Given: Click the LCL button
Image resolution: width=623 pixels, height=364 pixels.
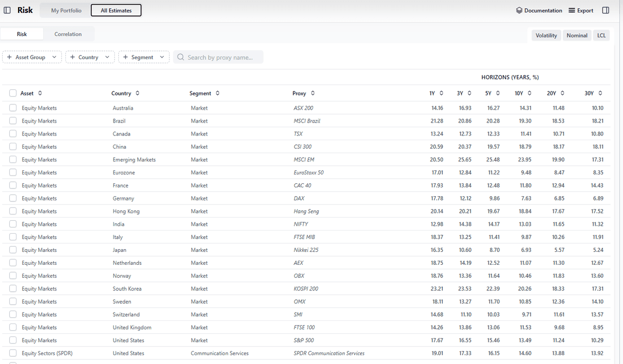Looking at the screenshot, I should 601,35.
